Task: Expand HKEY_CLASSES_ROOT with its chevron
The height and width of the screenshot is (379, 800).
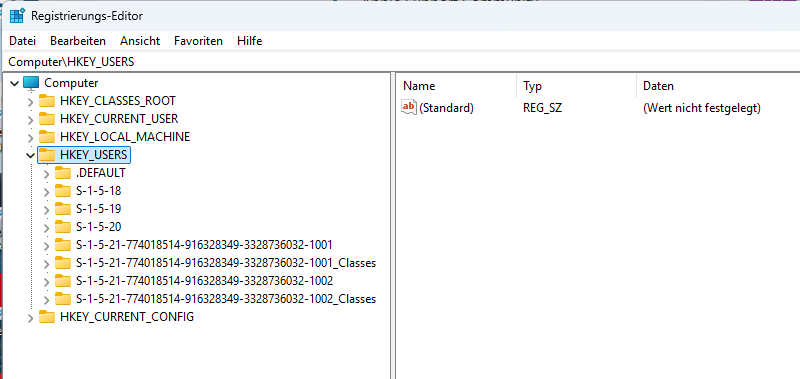Action: (31, 102)
